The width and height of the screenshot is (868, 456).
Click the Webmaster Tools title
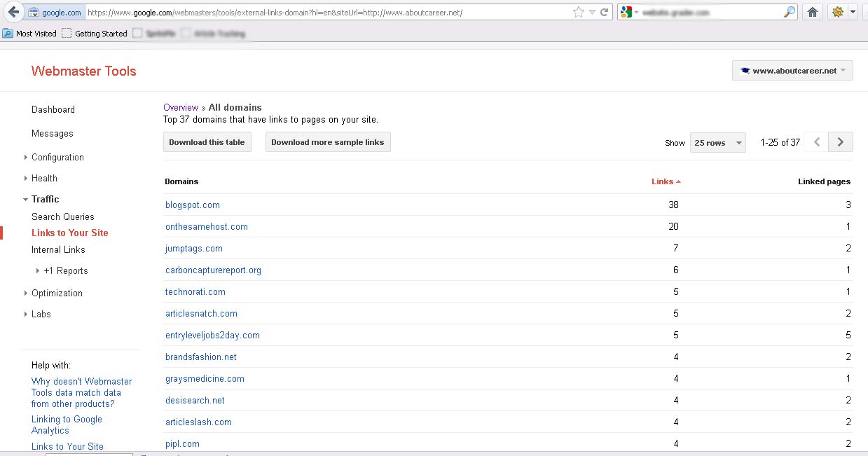[x=84, y=71]
